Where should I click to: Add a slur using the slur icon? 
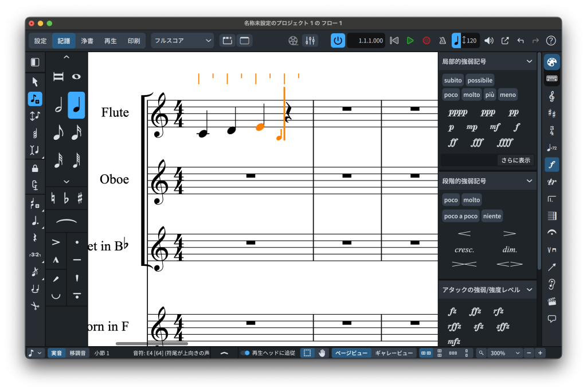[66, 222]
